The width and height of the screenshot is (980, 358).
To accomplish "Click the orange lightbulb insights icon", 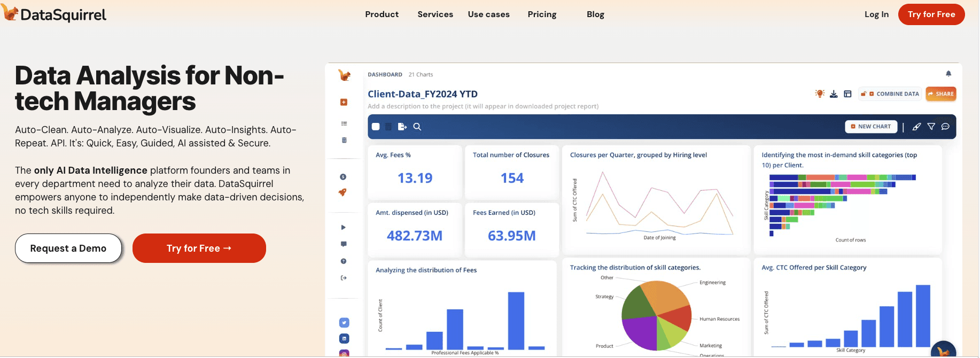I will pyautogui.click(x=820, y=94).
